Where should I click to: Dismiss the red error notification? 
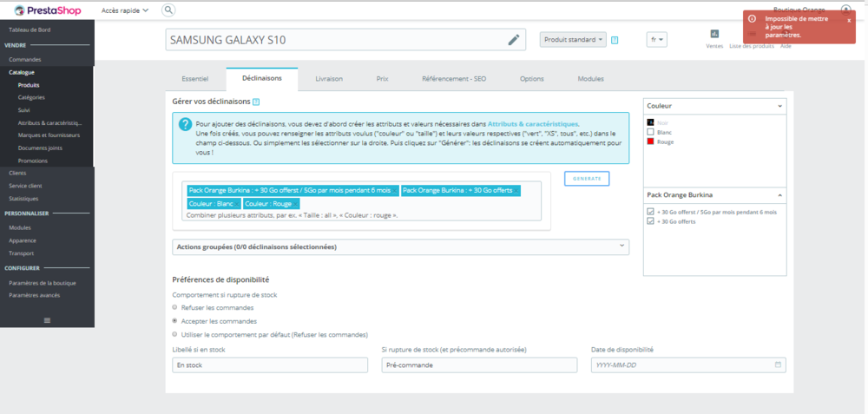(849, 21)
